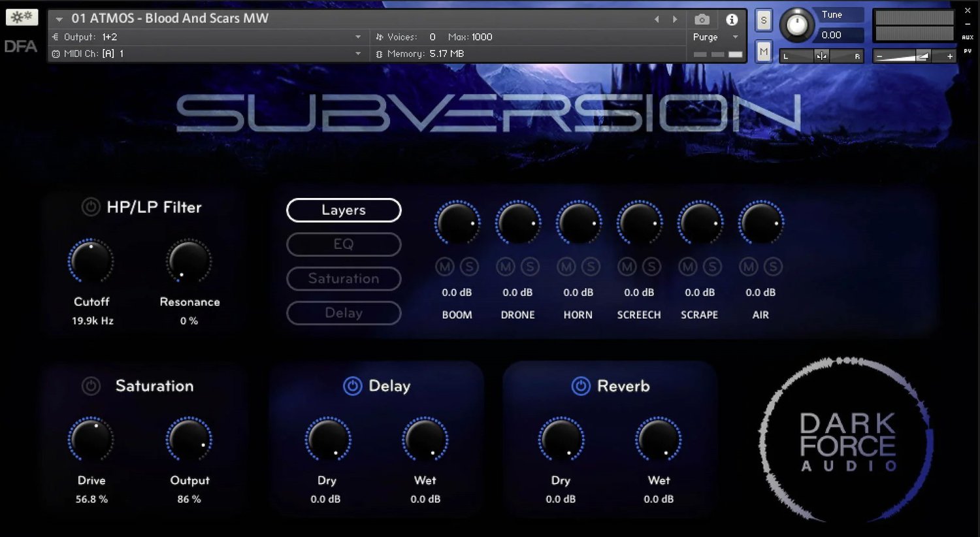Screen dimensions: 980x537
Task: Solo the DRONE layer
Action: pyautogui.click(x=530, y=267)
